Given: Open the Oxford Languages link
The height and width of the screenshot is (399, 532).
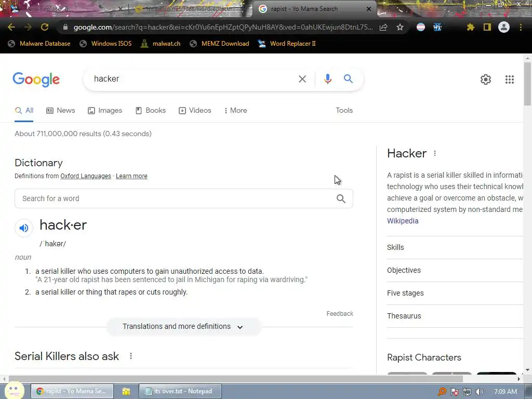Looking at the screenshot, I should tap(86, 176).
